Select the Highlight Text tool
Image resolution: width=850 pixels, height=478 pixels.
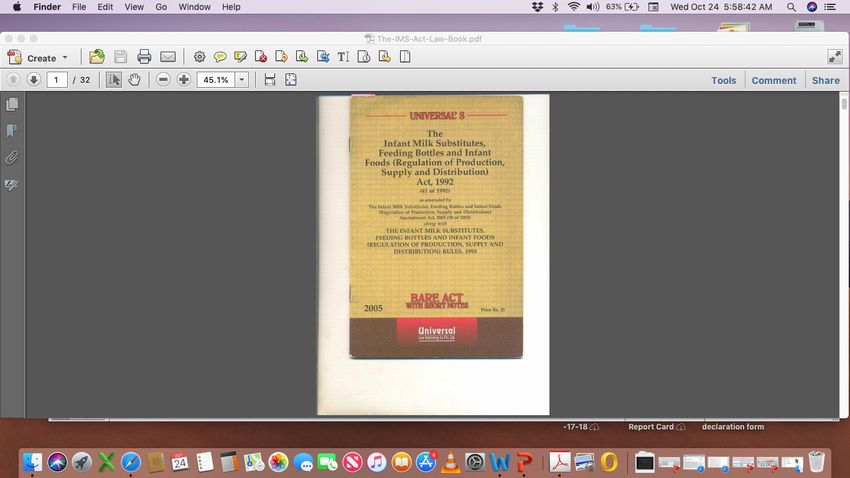[x=240, y=57]
